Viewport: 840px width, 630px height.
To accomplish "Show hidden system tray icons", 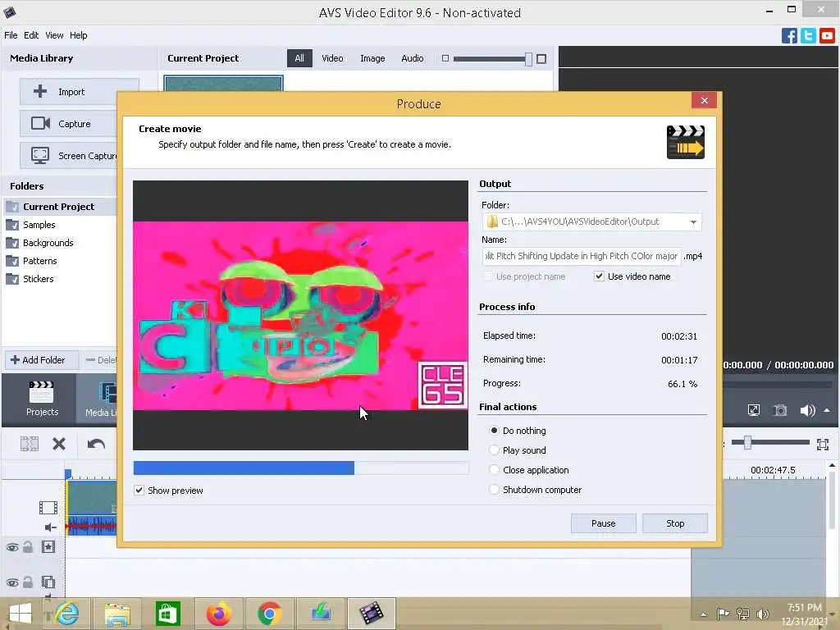I will [703, 614].
